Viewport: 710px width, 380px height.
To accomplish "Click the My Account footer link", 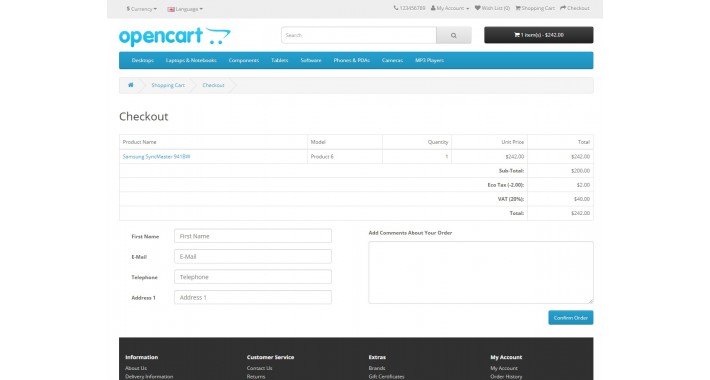I will coord(504,368).
